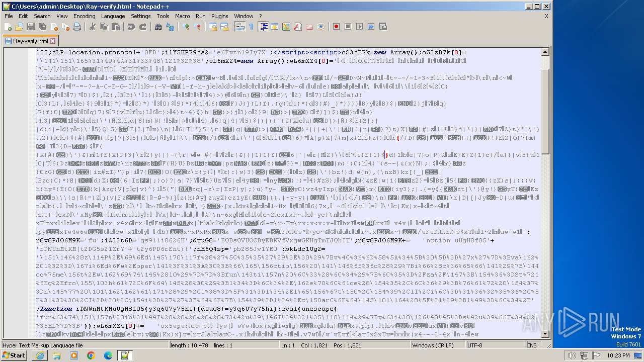644x362 pixels.
Task: Undo the last action via toolbar
Action: [131, 27]
